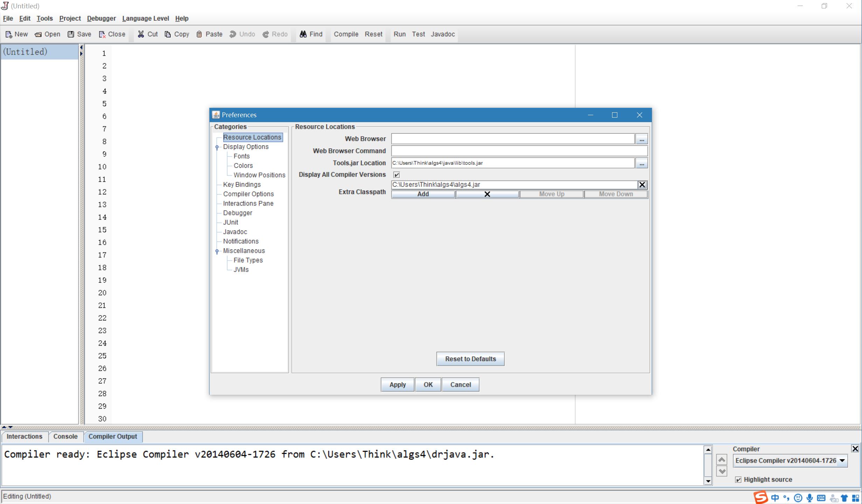This screenshot has height=504, width=862.
Task: Select the Cut scissors icon
Action: click(x=140, y=34)
